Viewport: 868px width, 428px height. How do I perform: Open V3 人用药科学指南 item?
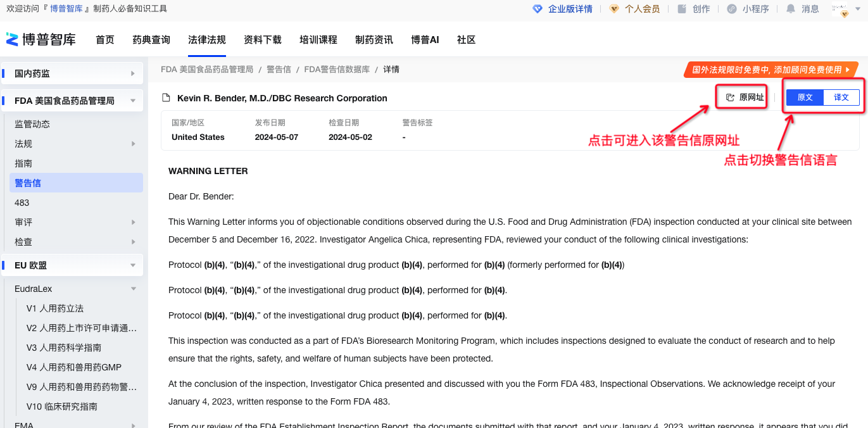[64, 348]
